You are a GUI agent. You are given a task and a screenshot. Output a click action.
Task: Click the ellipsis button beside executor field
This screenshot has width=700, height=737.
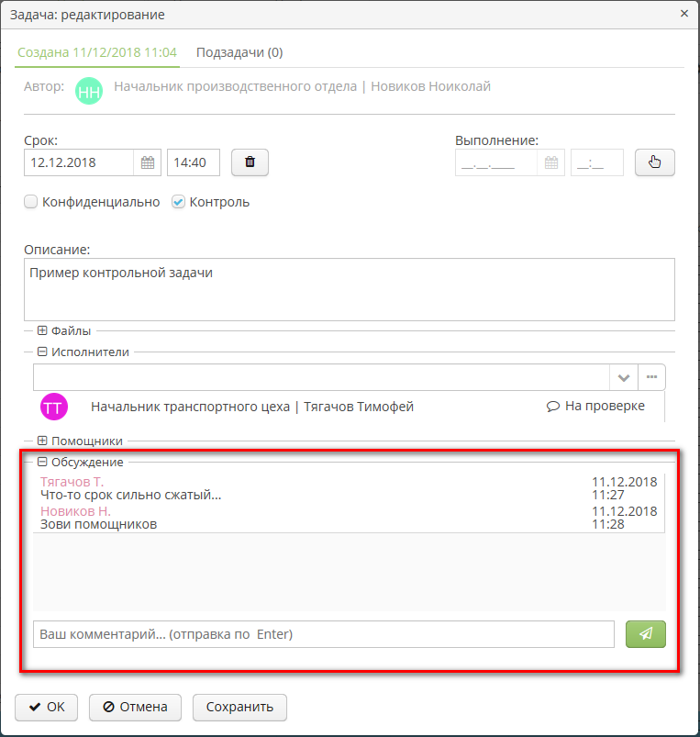click(x=651, y=377)
